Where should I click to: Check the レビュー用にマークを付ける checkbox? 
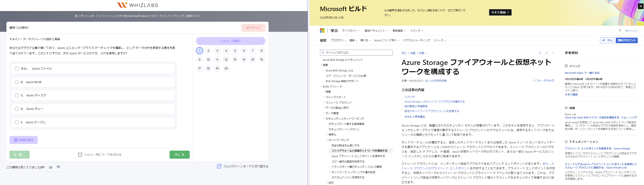(x=80, y=155)
